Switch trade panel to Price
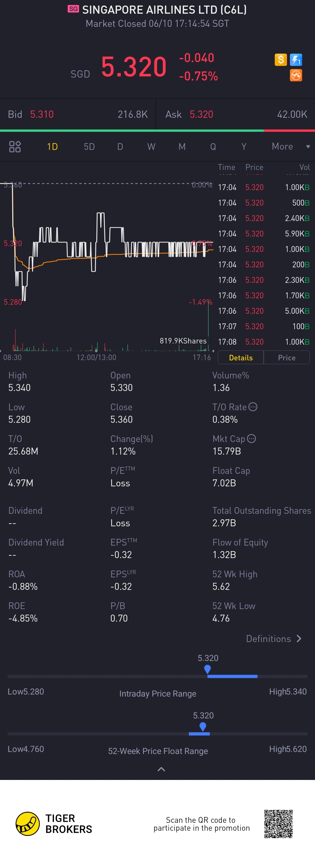 (x=286, y=357)
